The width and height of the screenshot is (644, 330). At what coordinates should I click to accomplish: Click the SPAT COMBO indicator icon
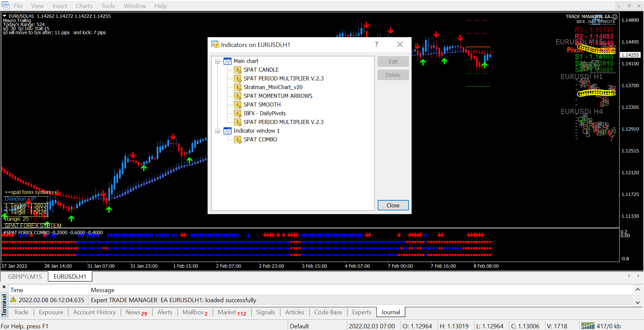237,139
